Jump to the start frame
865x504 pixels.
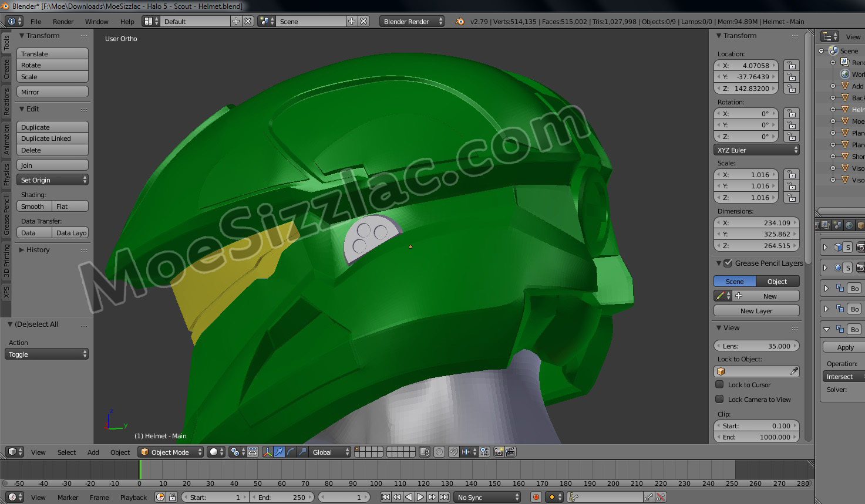pos(385,497)
